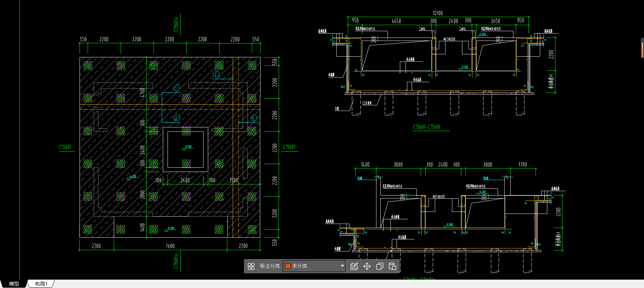Viewport: 644px width, 288px height.
Task: Click the C20垫层 label
Action: 367,103
